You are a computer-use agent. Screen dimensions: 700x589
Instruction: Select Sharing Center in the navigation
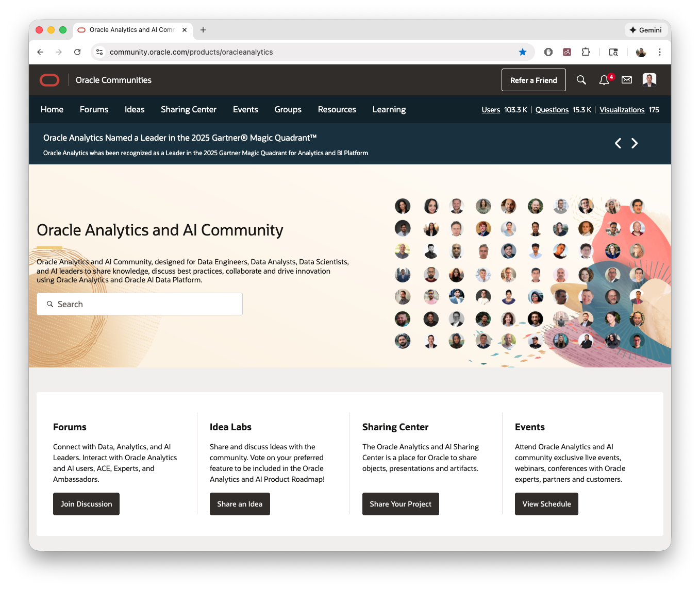click(189, 109)
